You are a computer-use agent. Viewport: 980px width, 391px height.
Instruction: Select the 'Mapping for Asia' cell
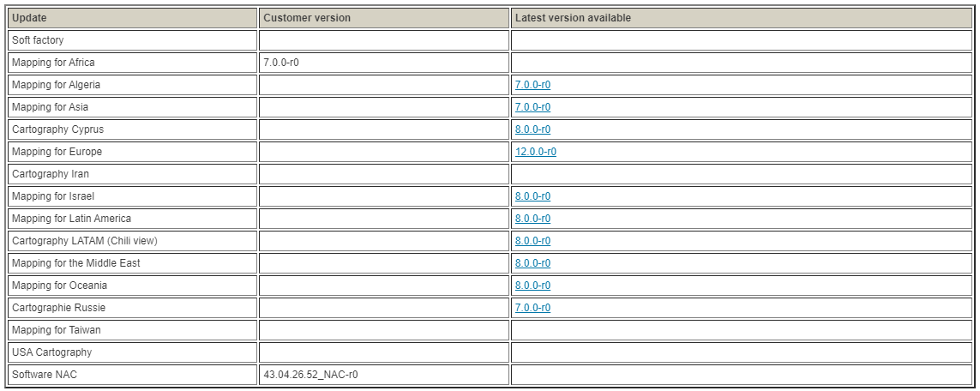133,107
